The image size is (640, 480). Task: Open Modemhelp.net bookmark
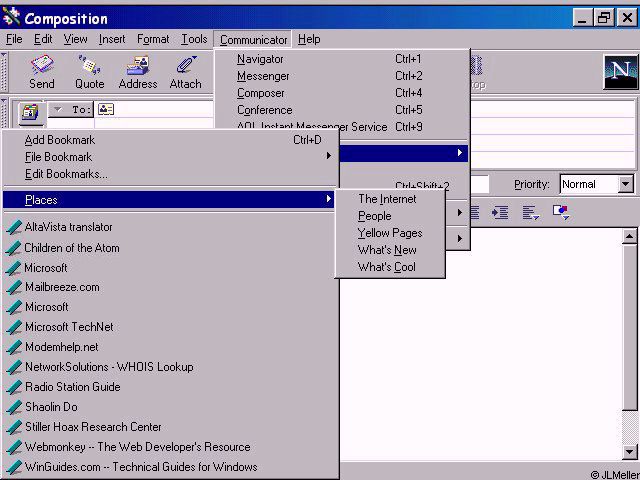tap(171, 347)
